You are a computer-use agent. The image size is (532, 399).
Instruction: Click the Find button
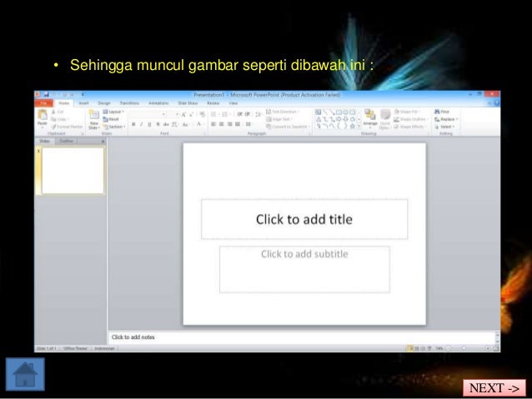click(x=442, y=112)
